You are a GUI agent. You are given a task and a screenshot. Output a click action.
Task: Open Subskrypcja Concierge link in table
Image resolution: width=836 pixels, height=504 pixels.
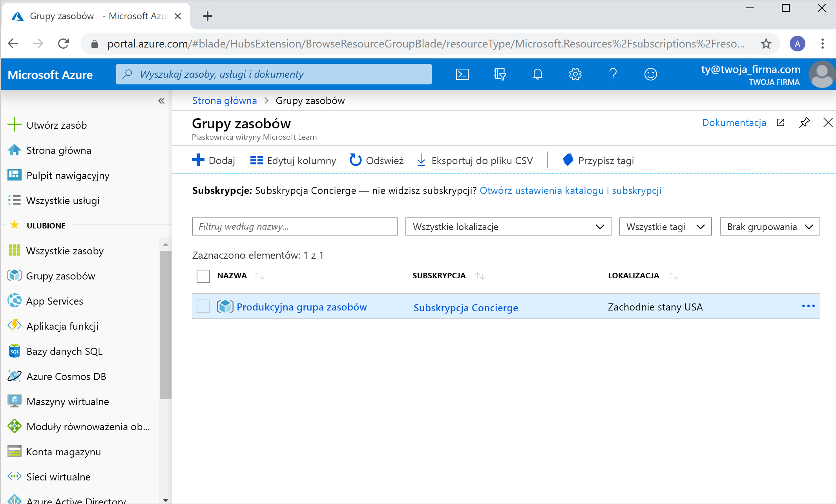coord(465,308)
